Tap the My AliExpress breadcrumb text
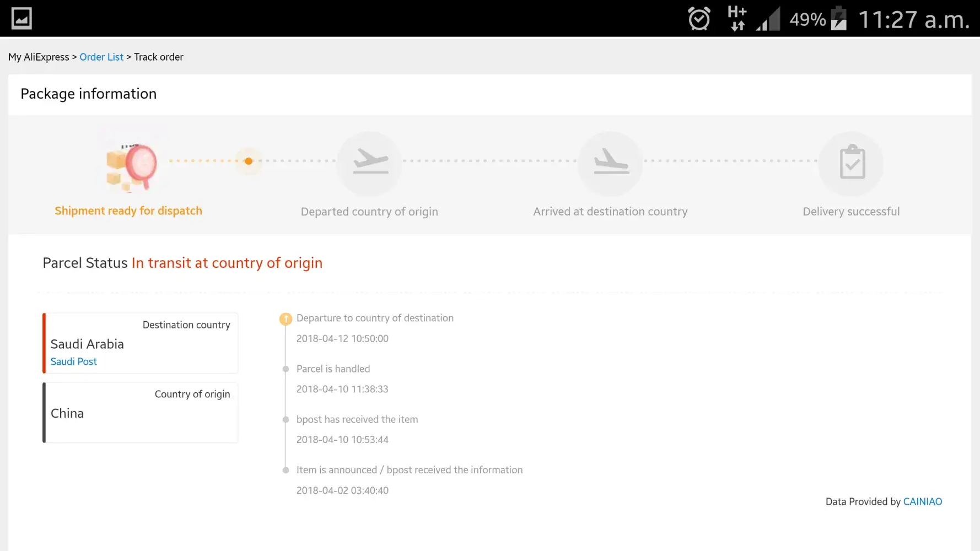 [x=39, y=57]
